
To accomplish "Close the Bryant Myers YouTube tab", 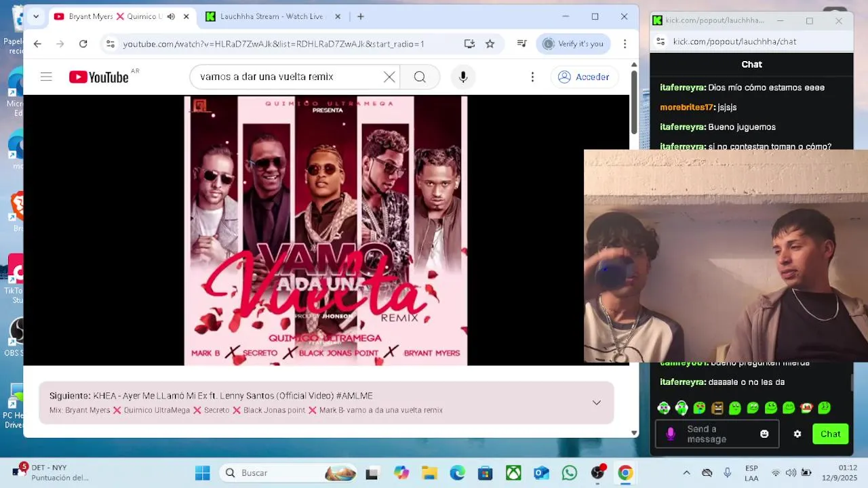I will point(186,16).
